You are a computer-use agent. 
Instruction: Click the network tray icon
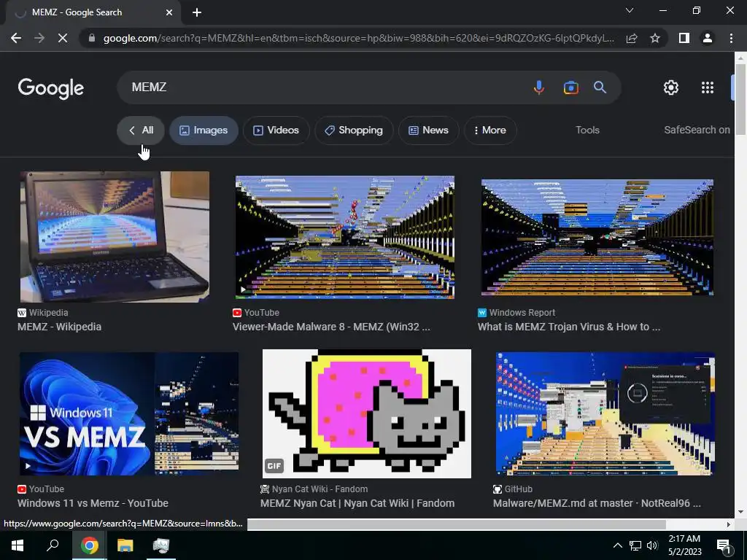click(635, 545)
